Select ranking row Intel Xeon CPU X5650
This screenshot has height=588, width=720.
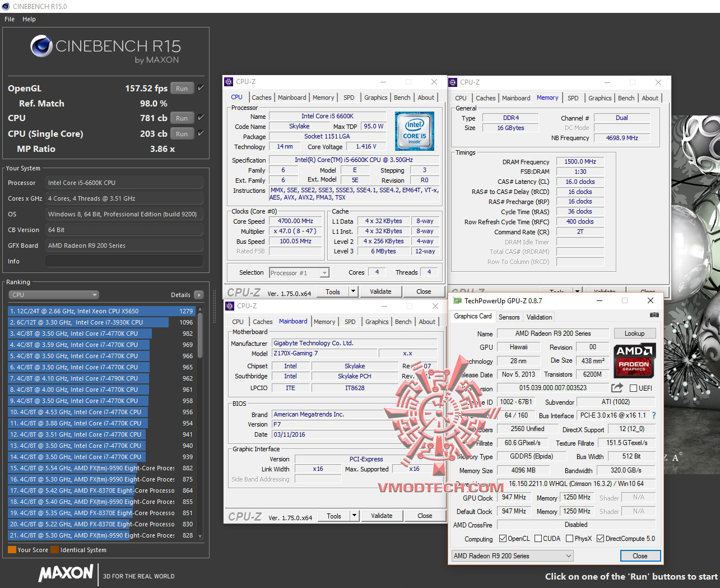click(101, 311)
